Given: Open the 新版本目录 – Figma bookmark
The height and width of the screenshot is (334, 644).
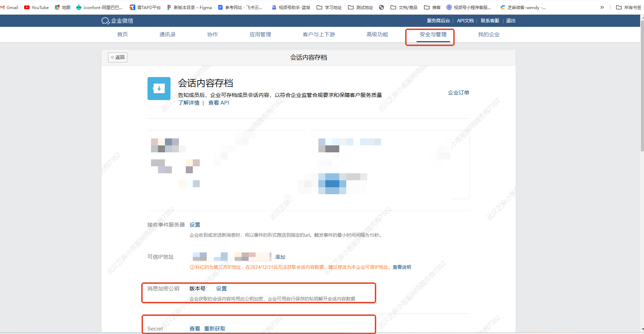Looking at the screenshot, I should [189, 7].
